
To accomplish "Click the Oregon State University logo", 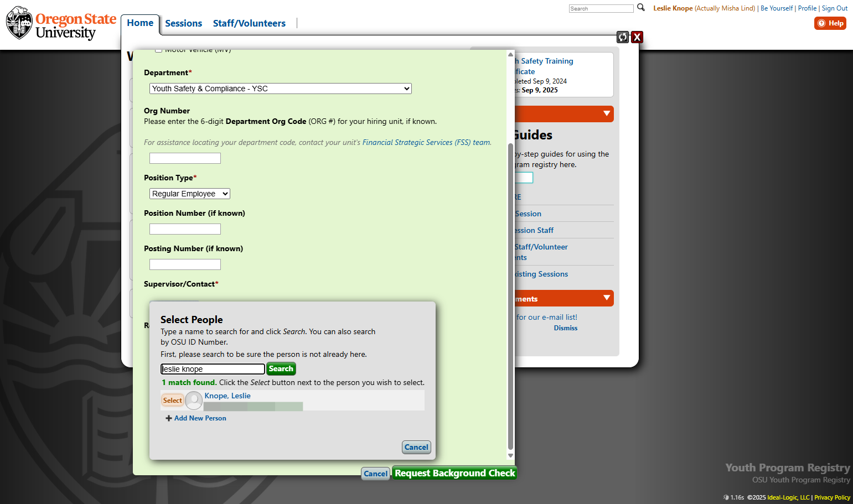I will coord(61,23).
